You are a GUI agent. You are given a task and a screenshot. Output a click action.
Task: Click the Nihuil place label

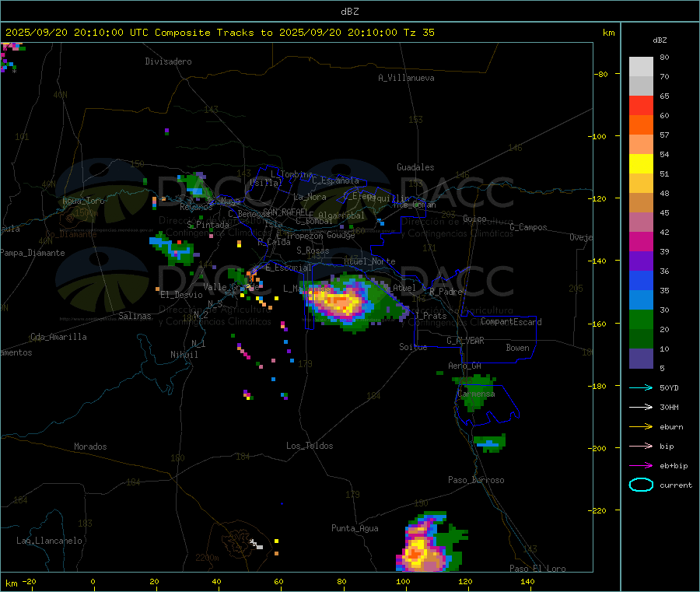point(184,355)
